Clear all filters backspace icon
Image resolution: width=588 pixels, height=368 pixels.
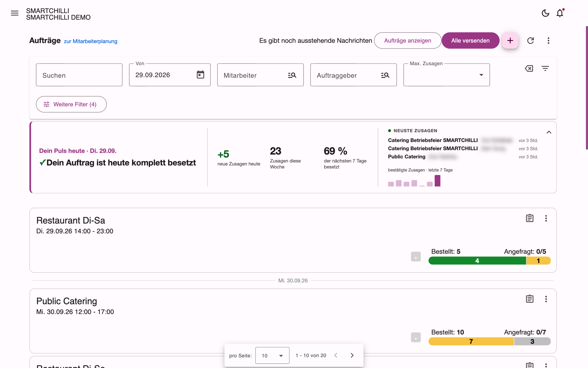coord(529,68)
